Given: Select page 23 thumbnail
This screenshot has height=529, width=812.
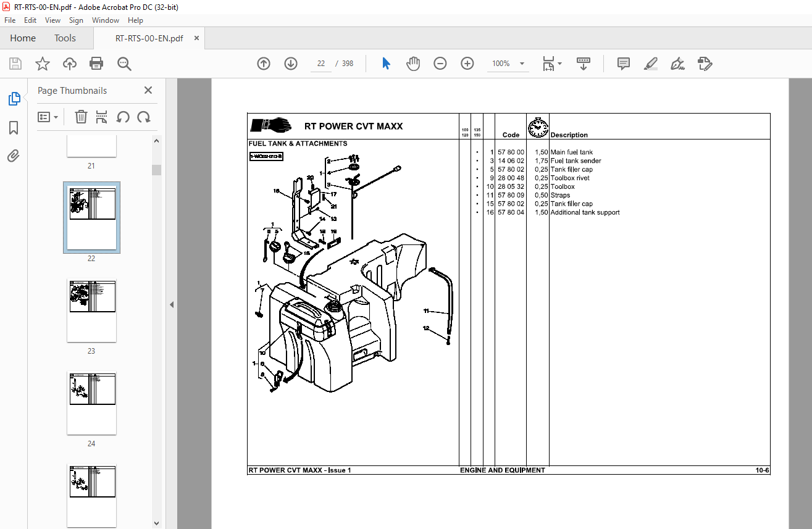Looking at the screenshot, I should pyautogui.click(x=91, y=310).
